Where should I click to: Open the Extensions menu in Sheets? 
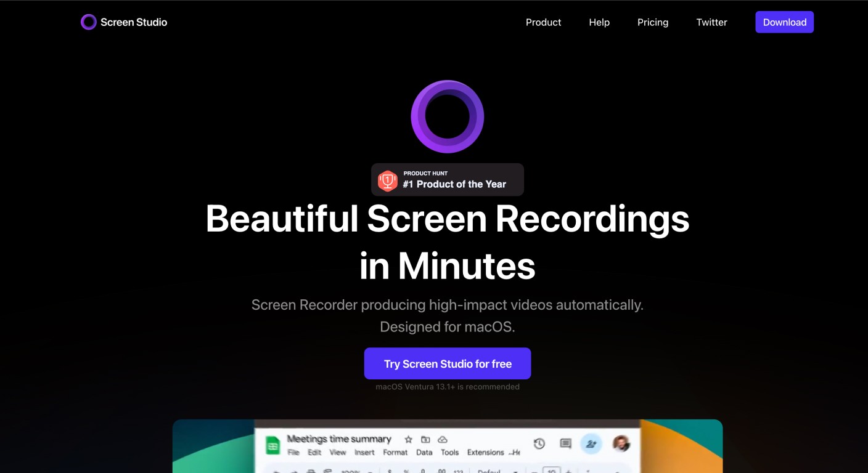486,452
